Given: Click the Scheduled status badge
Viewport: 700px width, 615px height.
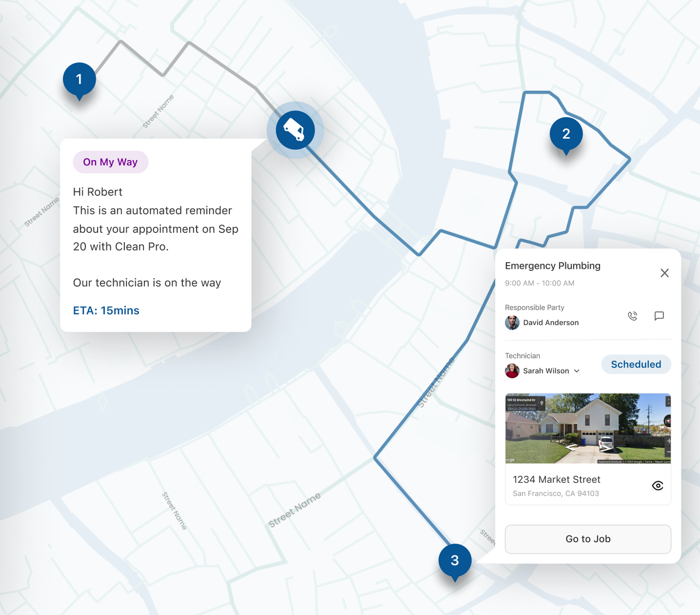Looking at the screenshot, I should click(x=636, y=364).
